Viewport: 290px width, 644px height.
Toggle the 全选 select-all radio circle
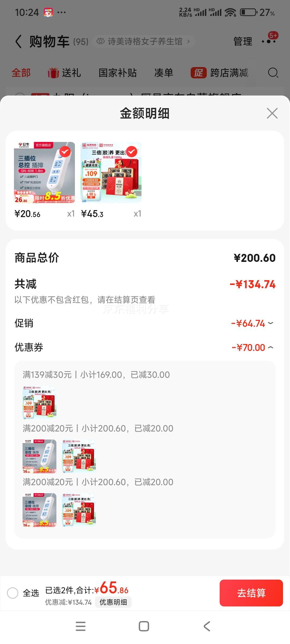[13, 593]
